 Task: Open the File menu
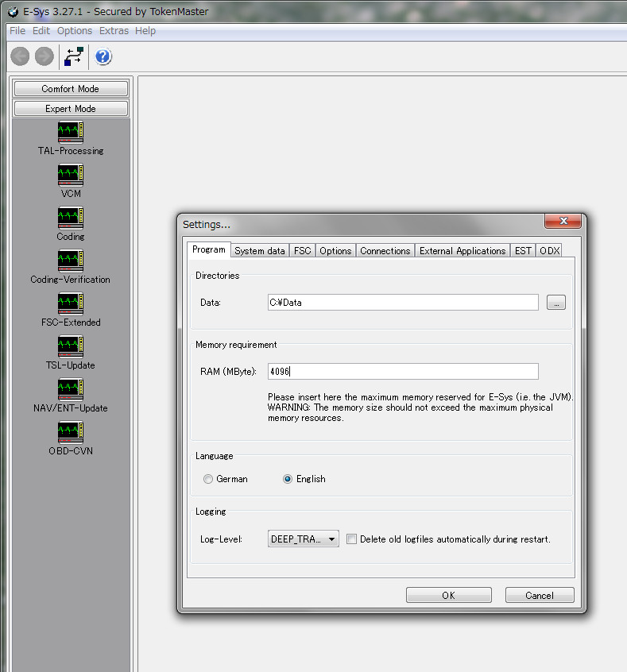tap(17, 31)
